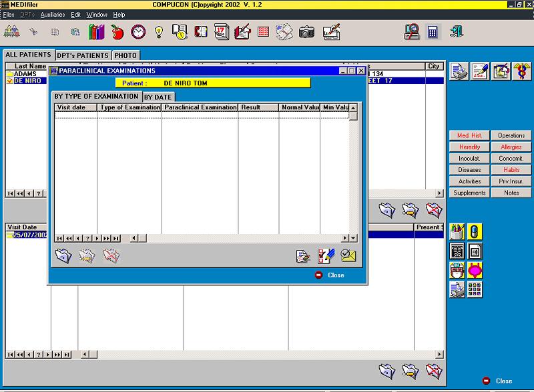This screenshot has height=392, width=534.
Task: Open the Window menu
Action: click(97, 15)
